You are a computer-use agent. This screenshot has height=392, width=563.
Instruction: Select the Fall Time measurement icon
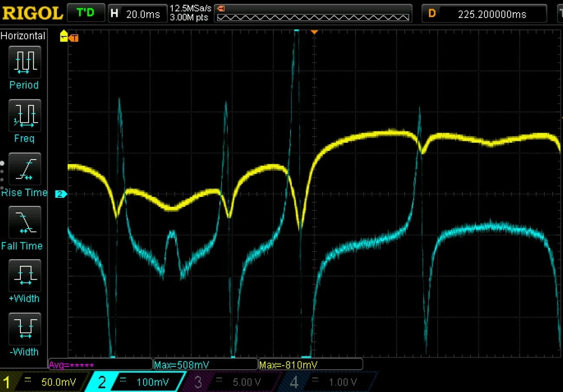pyautogui.click(x=25, y=222)
